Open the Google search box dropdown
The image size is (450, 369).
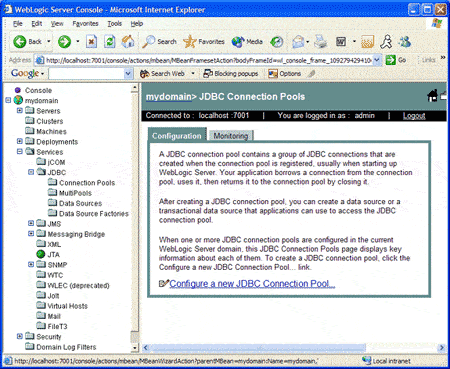point(128,74)
